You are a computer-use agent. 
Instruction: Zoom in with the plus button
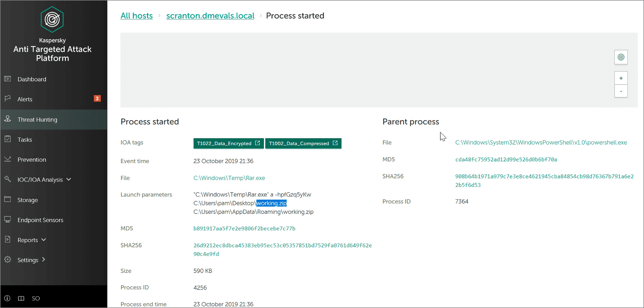[x=621, y=78]
